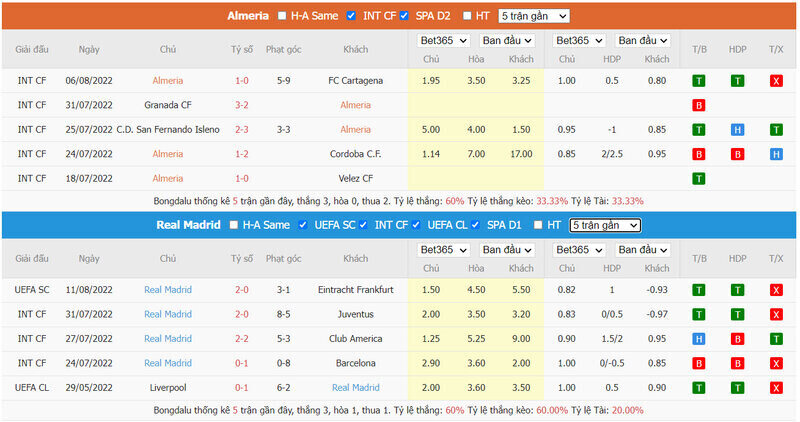Select date 29/05/2022 in Liverpool row
This screenshot has height=422, width=800.
tap(89, 388)
